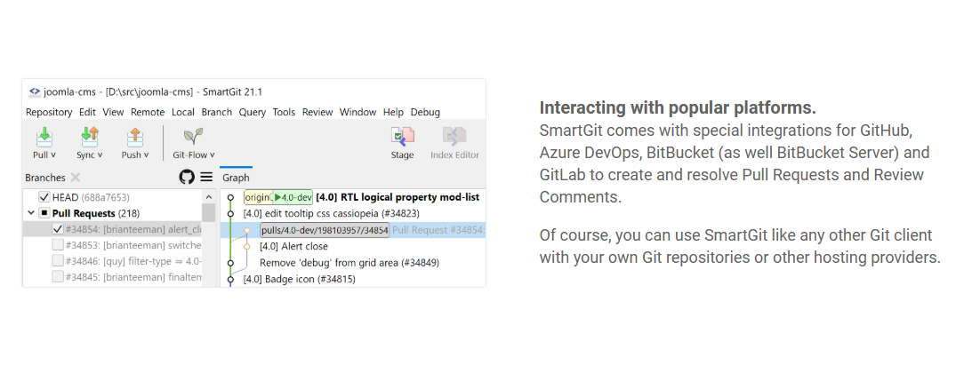Open the Repository menu
Image resolution: width=980 pixels, height=365 pixels.
coord(49,112)
